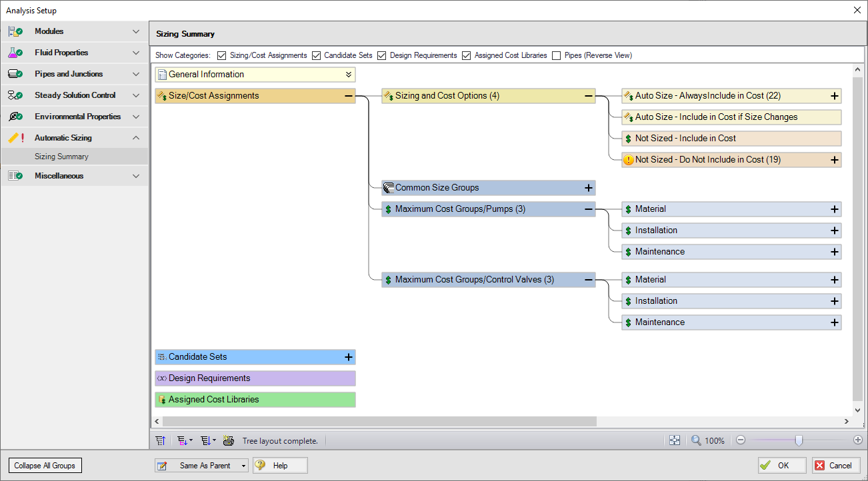Screen dimensions: 868x481
Task: Click the Modules icon in the sidebar
Action: coord(15,31)
